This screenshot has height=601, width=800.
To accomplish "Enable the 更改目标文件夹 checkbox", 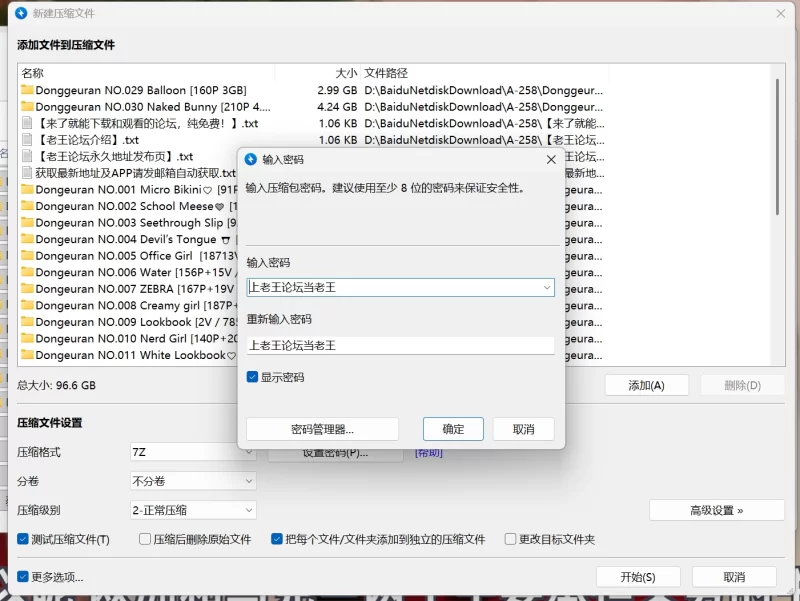I will click(x=510, y=539).
